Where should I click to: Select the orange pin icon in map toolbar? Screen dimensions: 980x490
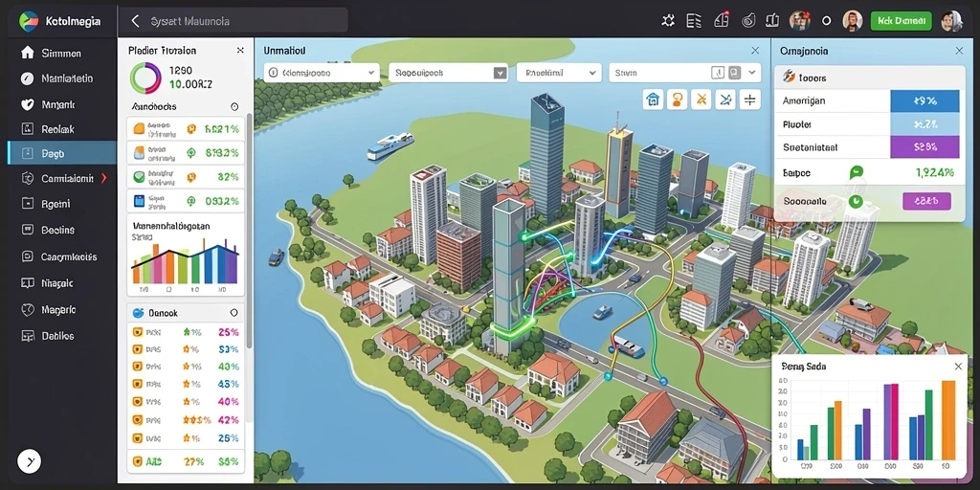[x=677, y=100]
